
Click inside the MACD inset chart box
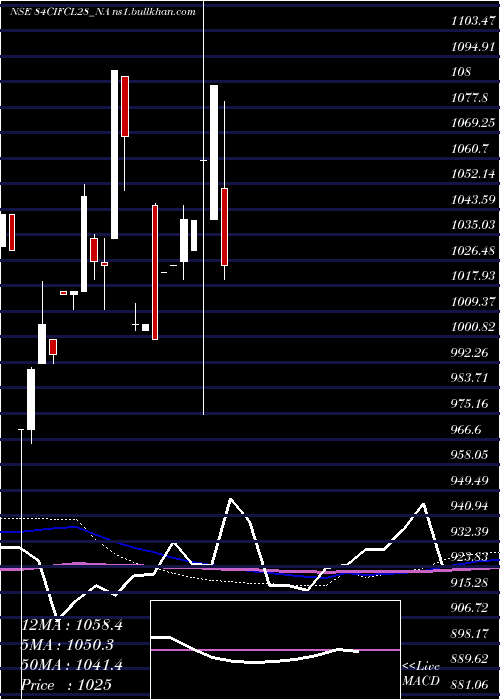coord(275,650)
